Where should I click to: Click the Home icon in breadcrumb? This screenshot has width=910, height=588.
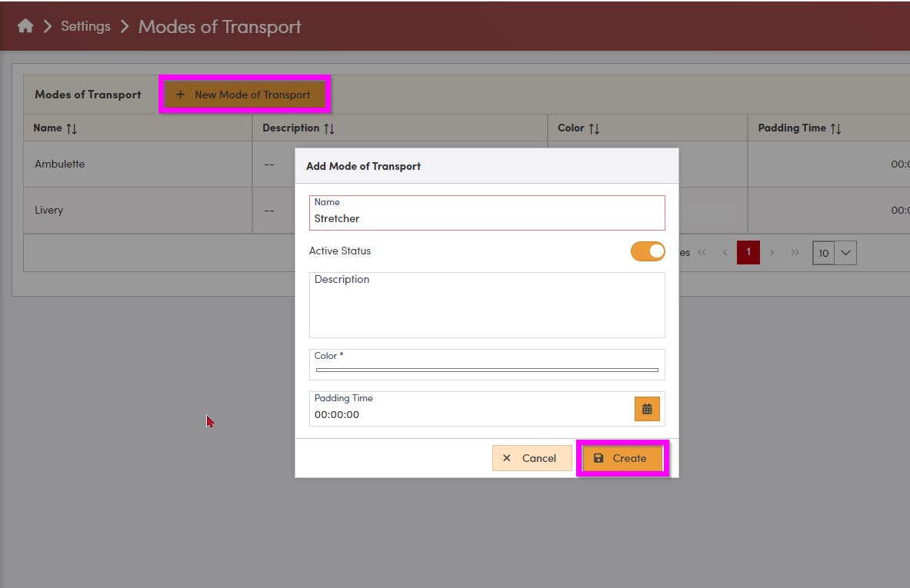pyautogui.click(x=25, y=26)
